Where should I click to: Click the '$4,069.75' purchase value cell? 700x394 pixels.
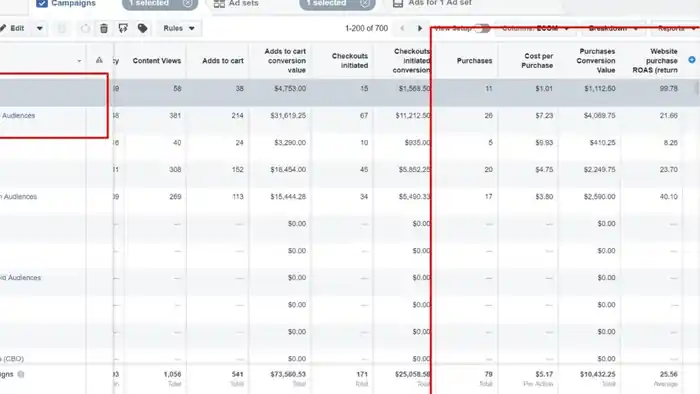(600, 116)
